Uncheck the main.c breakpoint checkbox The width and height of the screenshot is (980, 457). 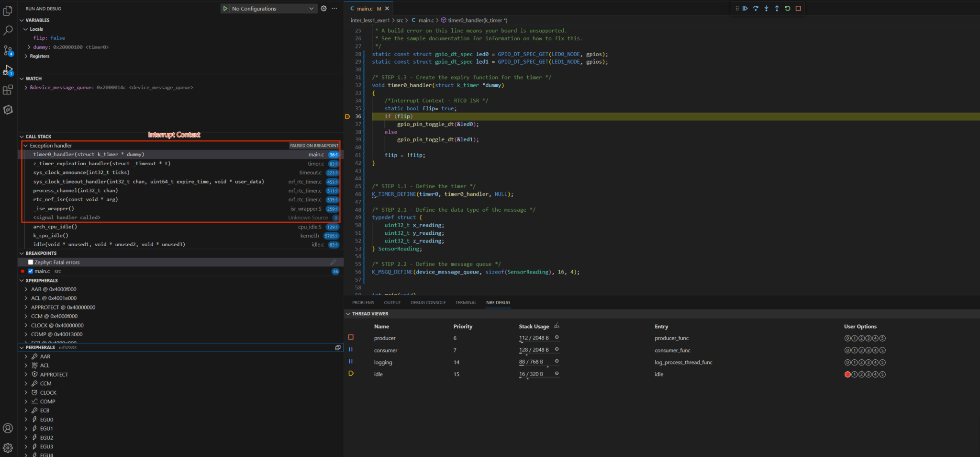31,271
